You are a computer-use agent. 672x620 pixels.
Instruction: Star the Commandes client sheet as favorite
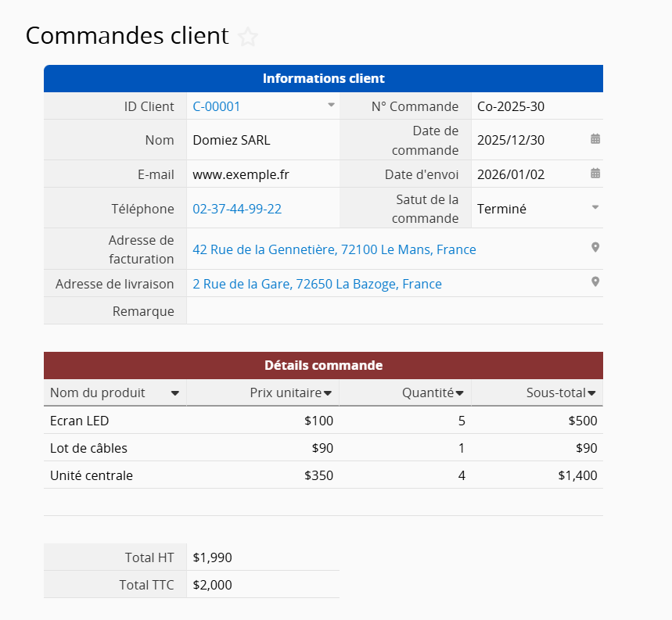(x=248, y=37)
